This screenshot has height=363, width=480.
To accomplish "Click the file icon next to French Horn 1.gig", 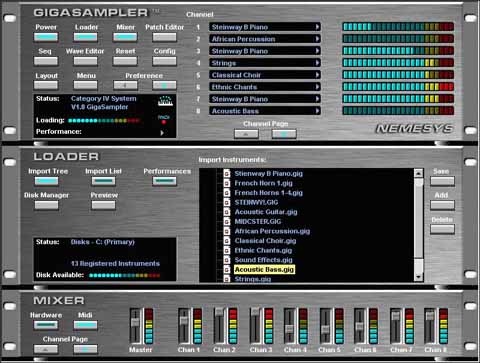I will point(227,183).
